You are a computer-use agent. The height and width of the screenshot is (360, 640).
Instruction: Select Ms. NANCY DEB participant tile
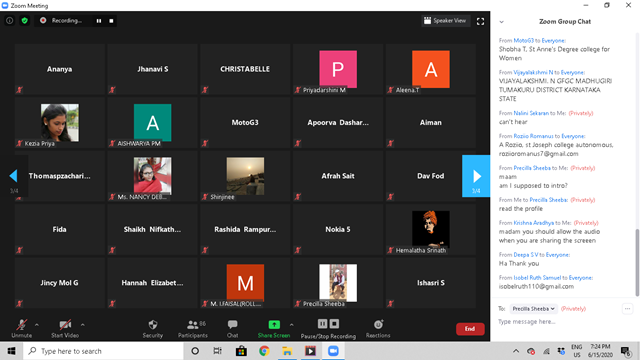153,176
